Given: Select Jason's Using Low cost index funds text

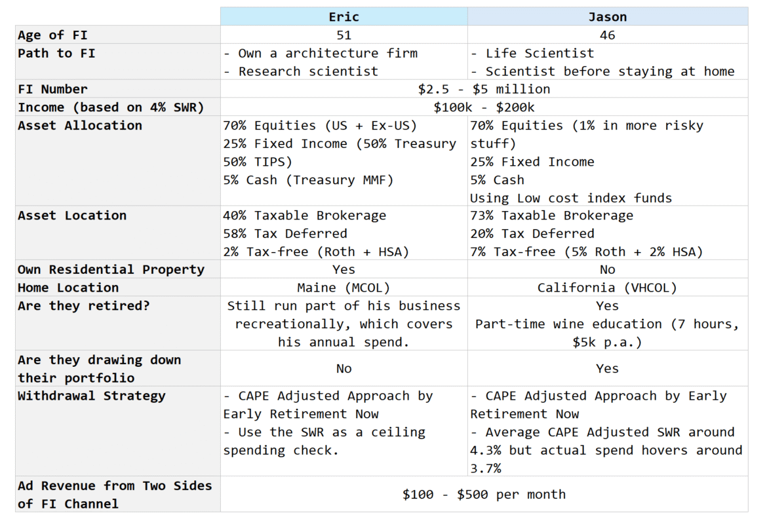Looking at the screenshot, I should (570, 198).
